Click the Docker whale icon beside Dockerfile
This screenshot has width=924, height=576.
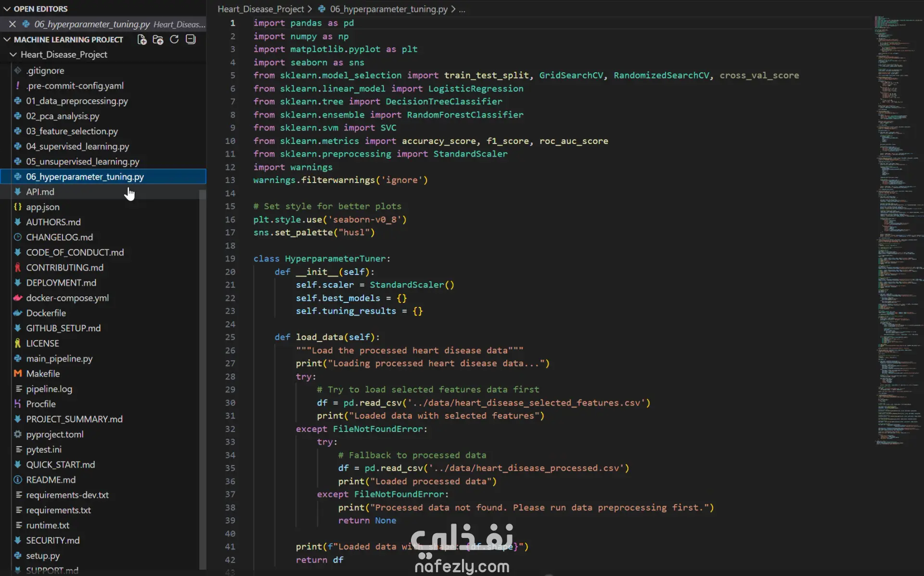click(x=18, y=313)
